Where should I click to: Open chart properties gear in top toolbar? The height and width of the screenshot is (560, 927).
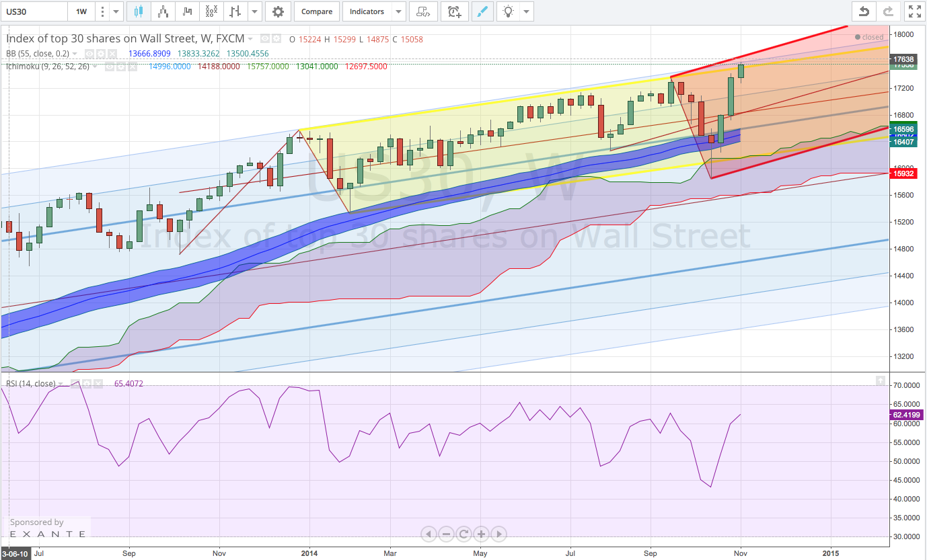tap(278, 11)
